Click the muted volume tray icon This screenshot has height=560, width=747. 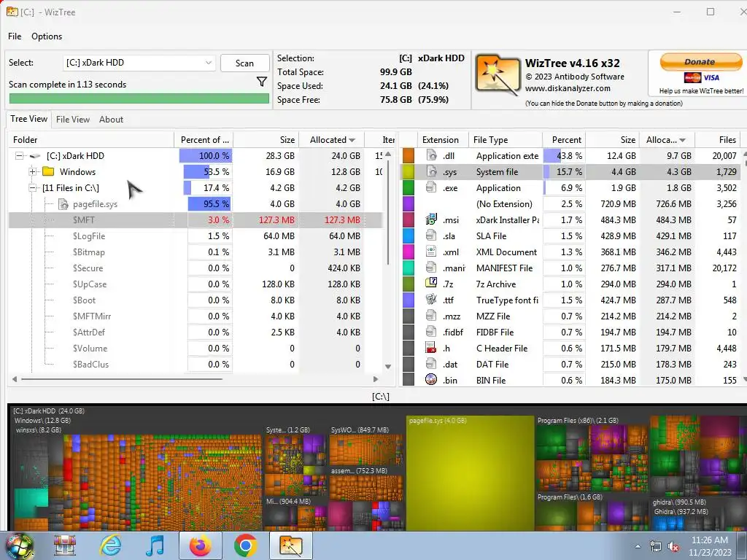click(x=673, y=546)
